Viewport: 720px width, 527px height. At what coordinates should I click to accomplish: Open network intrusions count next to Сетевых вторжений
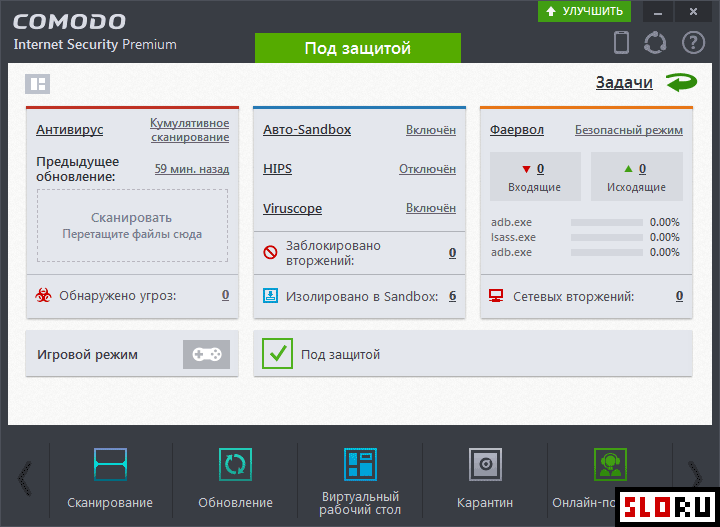point(679,296)
